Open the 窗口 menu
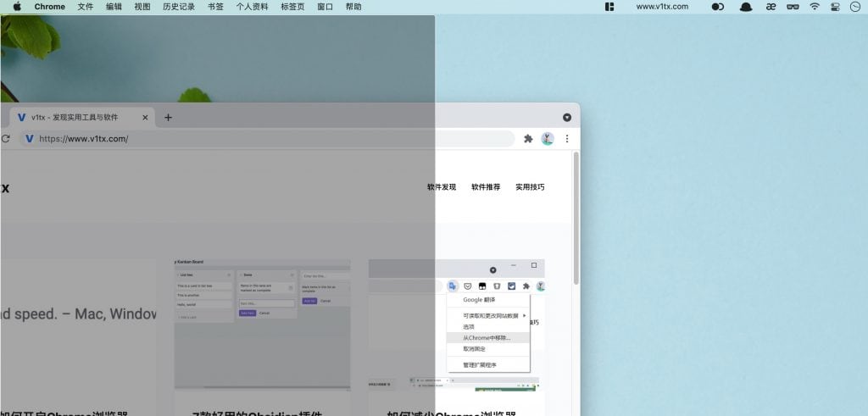The image size is (868, 416). (325, 7)
